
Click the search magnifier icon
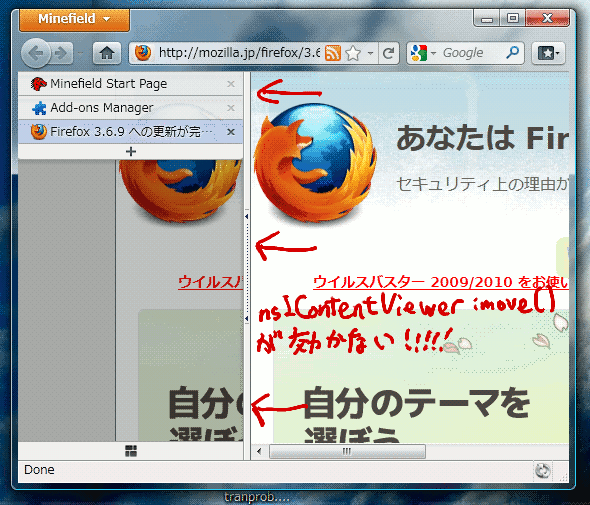click(512, 53)
